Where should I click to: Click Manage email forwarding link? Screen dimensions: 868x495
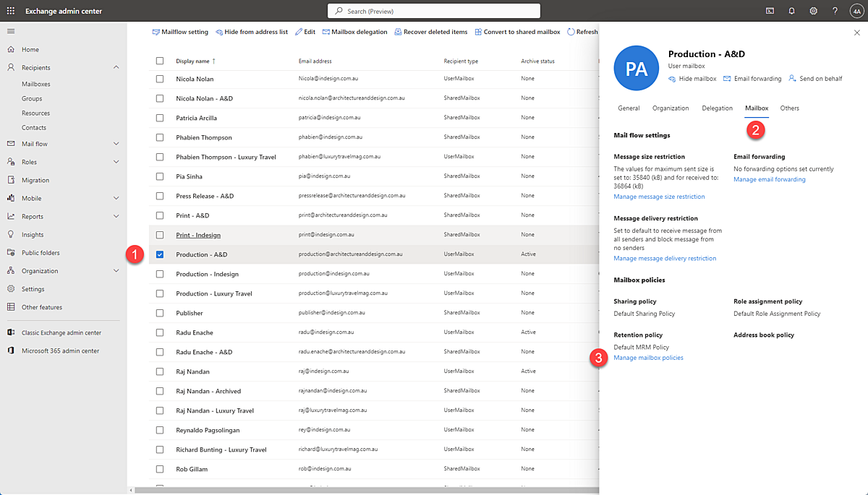(769, 179)
